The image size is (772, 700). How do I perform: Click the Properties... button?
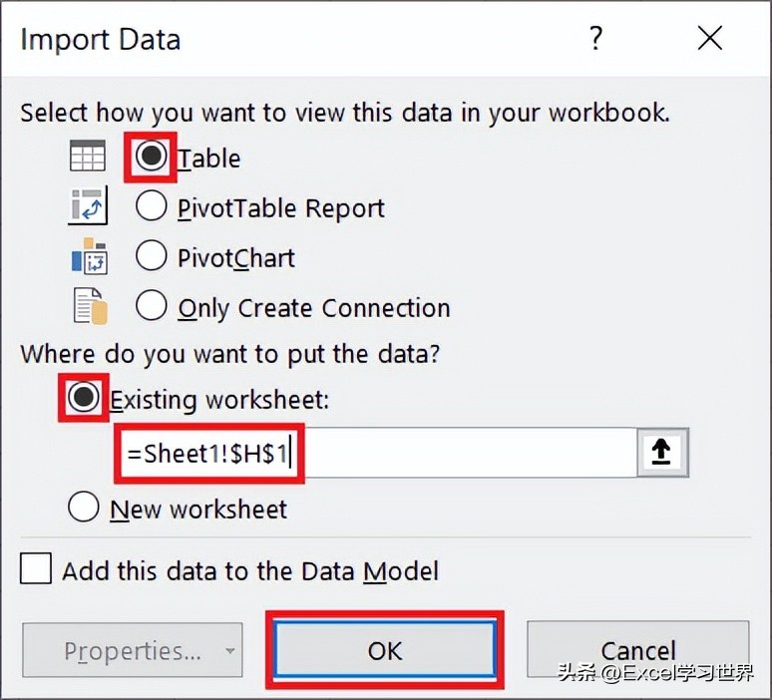[x=133, y=650]
